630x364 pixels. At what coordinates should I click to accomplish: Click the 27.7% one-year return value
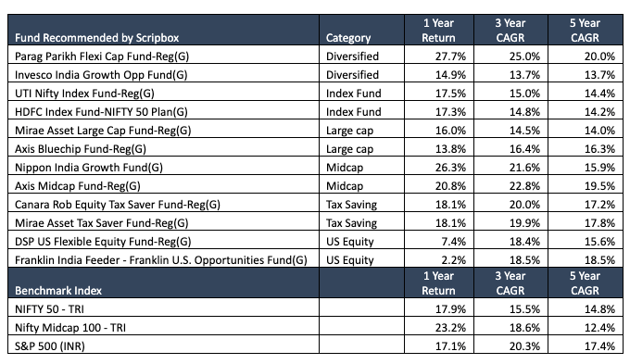click(450, 56)
